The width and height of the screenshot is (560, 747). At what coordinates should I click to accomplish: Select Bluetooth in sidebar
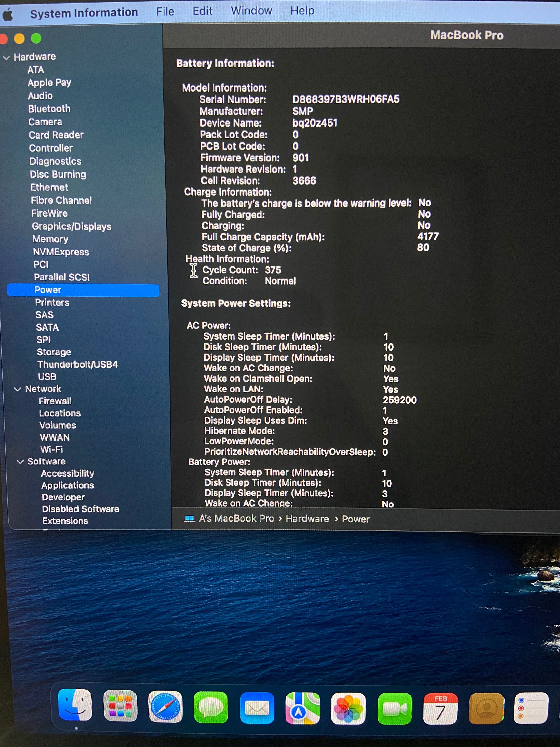[x=49, y=109]
